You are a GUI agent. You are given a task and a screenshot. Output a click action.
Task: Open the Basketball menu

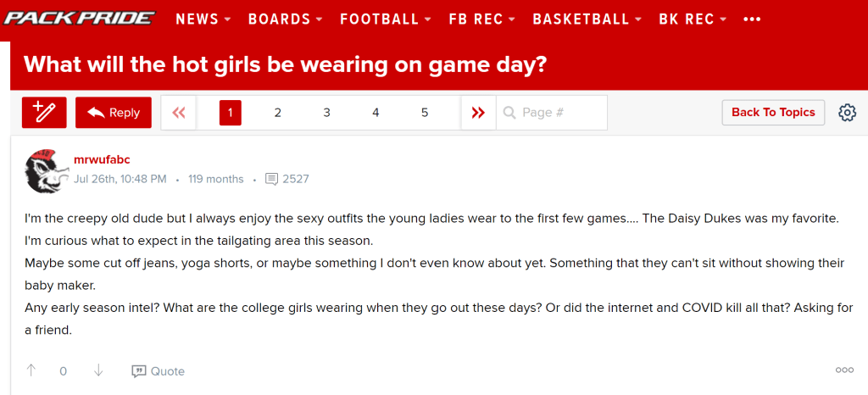(587, 19)
